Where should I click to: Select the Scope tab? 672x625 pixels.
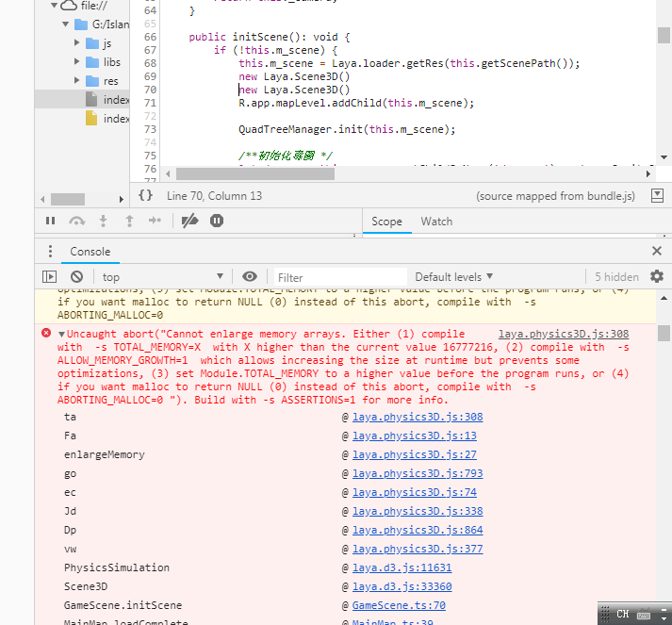tap(386, 222)
